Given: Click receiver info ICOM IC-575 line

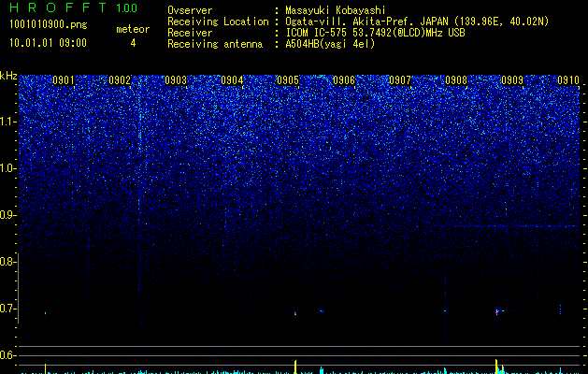Looking at the screenshot, I should (x=375, y=33).
